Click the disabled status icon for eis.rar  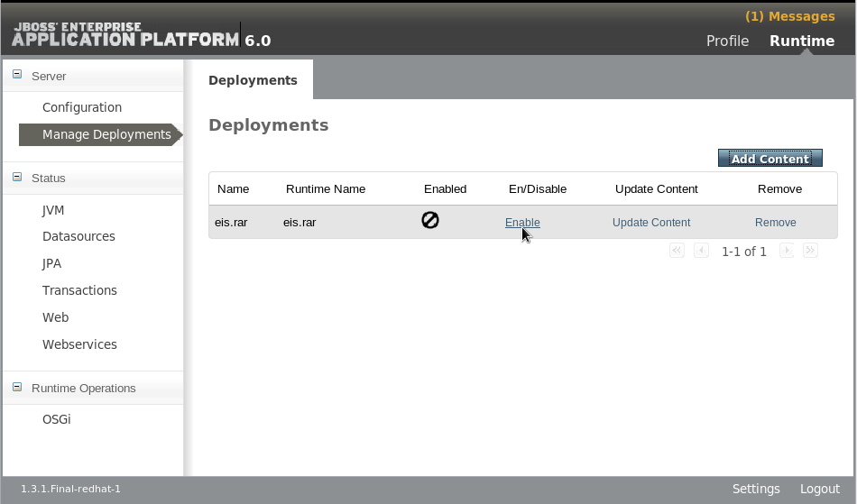pyautogui.click(x=430, y=220)
